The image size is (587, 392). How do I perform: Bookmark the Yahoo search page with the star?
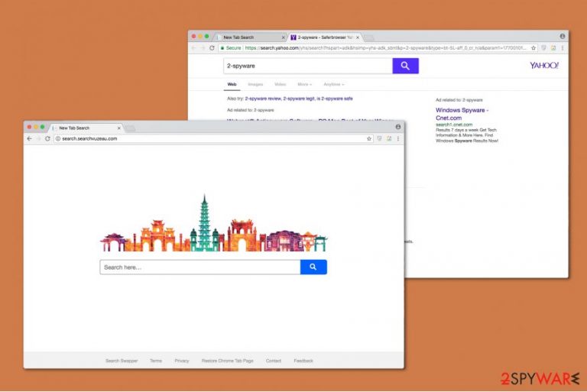(x=533, y=48)
